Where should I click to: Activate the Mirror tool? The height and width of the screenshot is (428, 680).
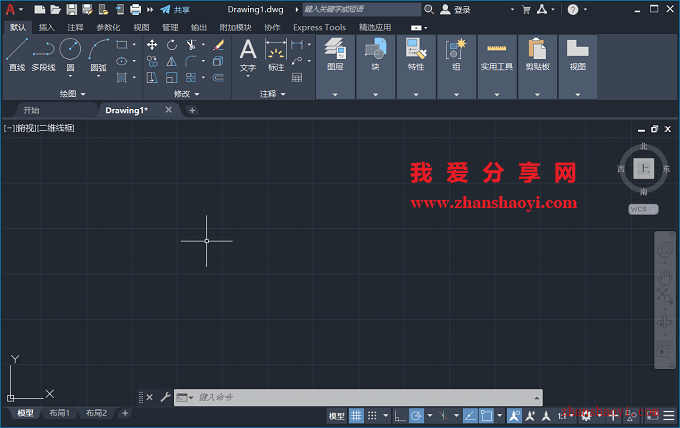coord(172,61)
